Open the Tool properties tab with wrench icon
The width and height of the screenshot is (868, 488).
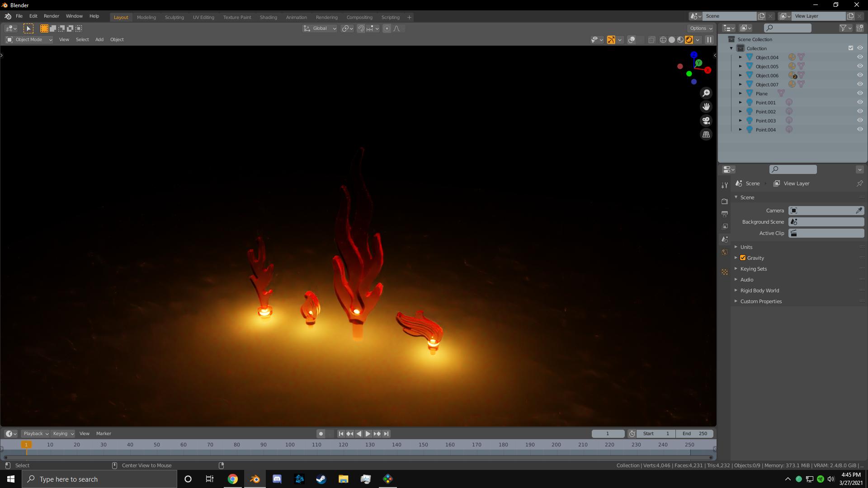725,185
